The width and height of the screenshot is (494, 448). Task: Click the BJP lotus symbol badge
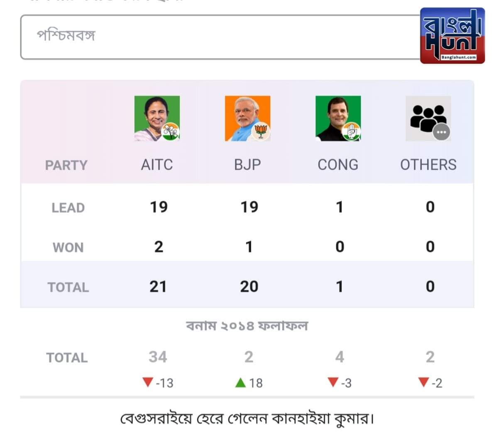(x=261, y=131)
